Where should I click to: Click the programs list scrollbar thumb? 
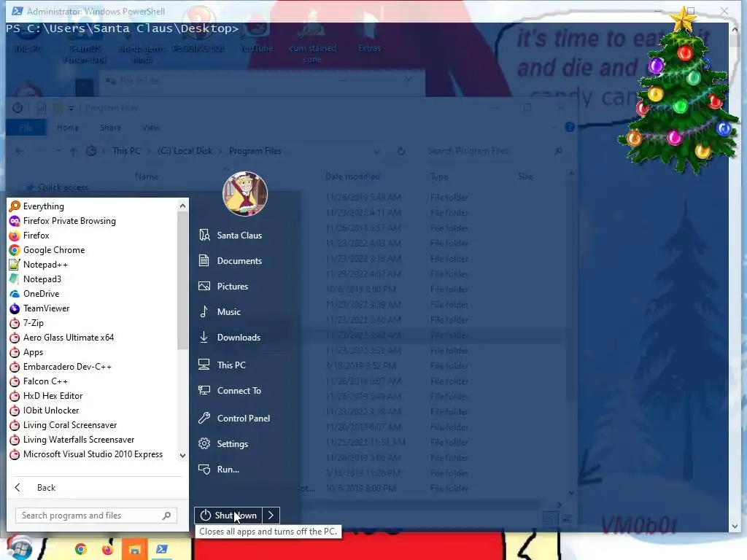click(x=182, y=280)
